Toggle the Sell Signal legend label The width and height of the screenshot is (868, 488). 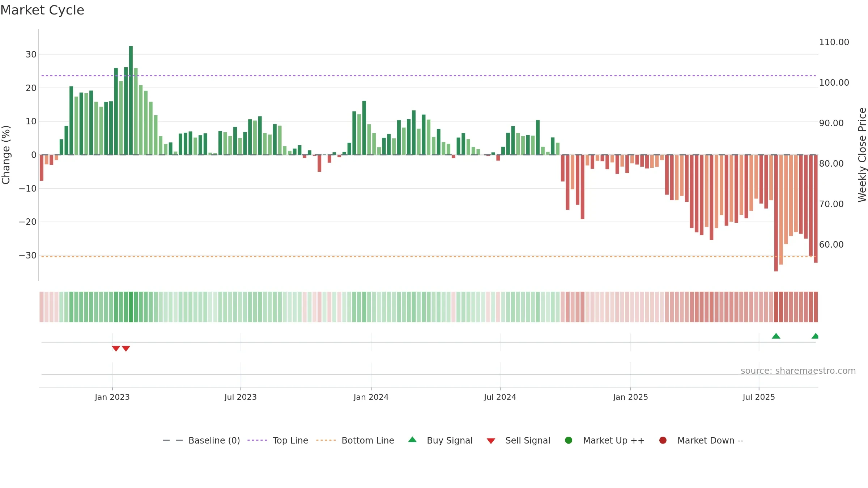528,440
